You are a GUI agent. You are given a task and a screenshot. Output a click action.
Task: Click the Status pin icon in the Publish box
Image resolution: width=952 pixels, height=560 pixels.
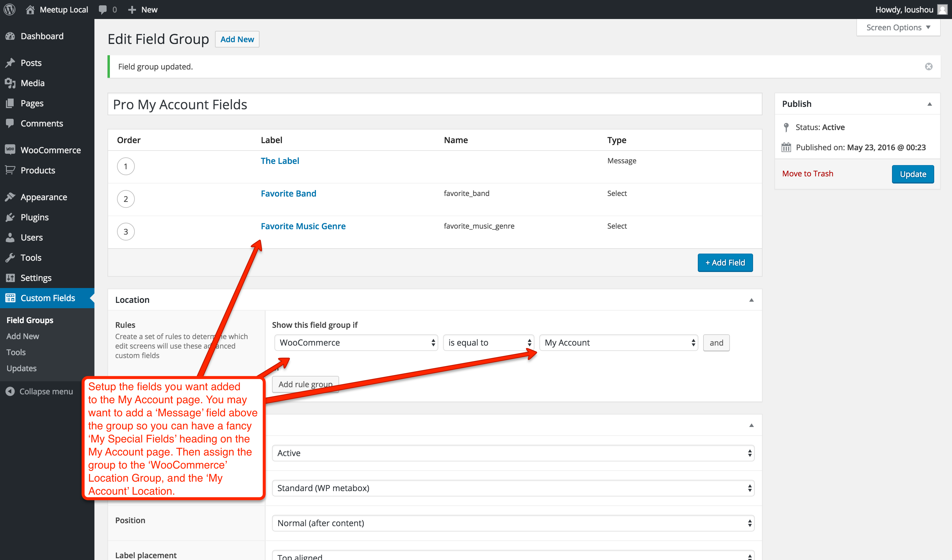[786, 127]
